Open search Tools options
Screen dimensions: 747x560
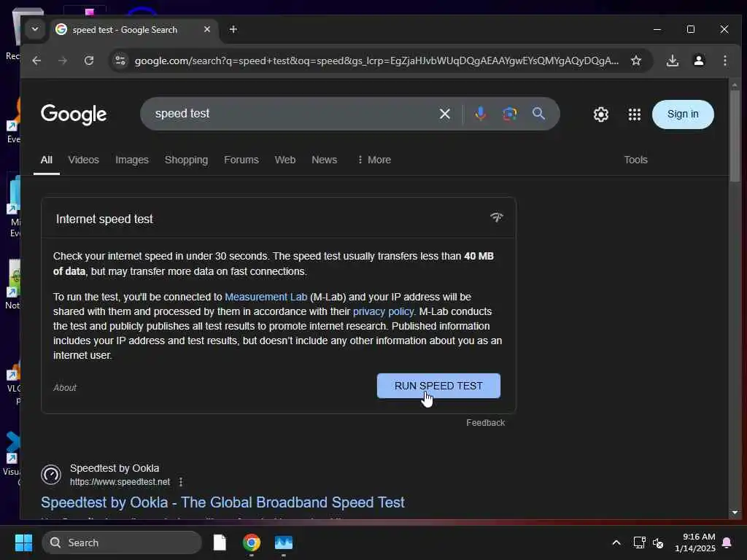pos(635,160)
